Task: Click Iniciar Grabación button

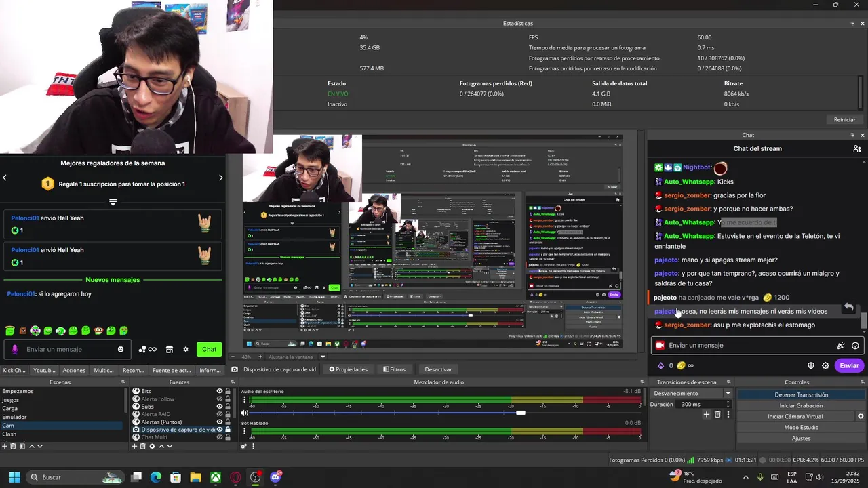Action: coord(801,405)
